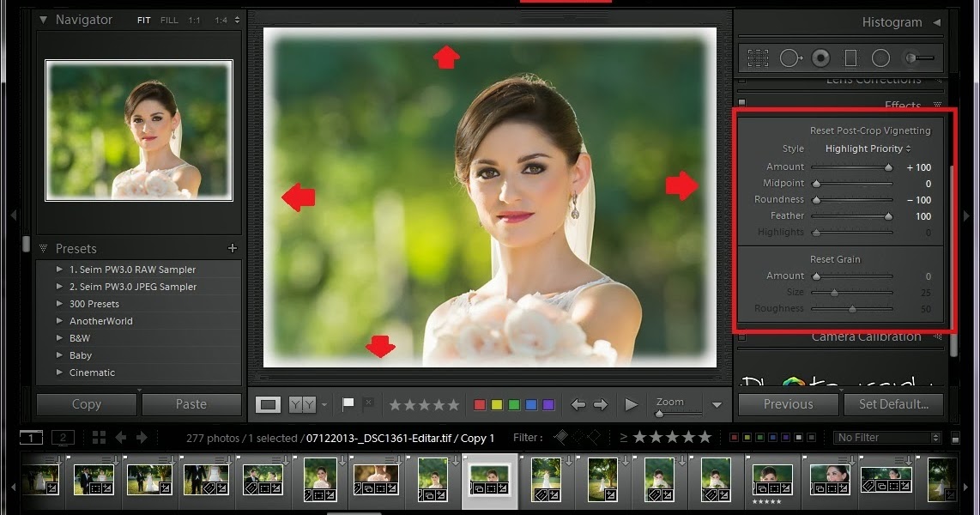Collapse the Presets panel

pos(43,248)
